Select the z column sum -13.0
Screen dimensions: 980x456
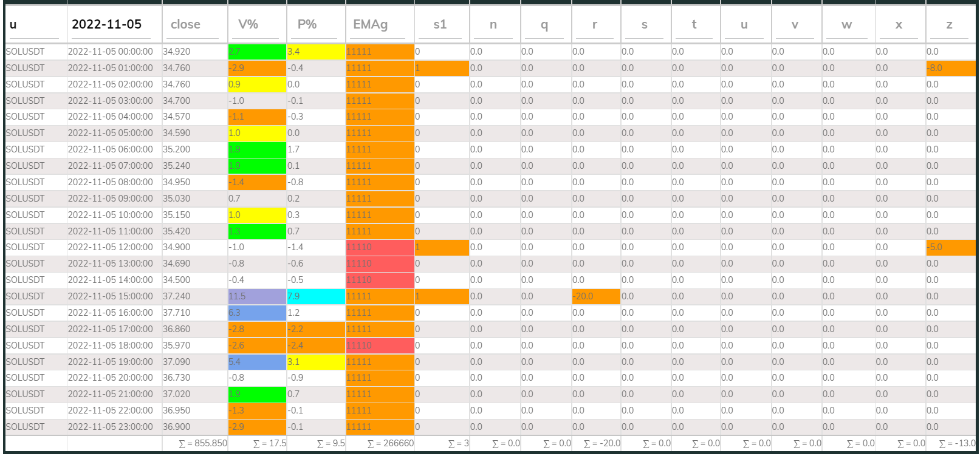pos(957,443)
